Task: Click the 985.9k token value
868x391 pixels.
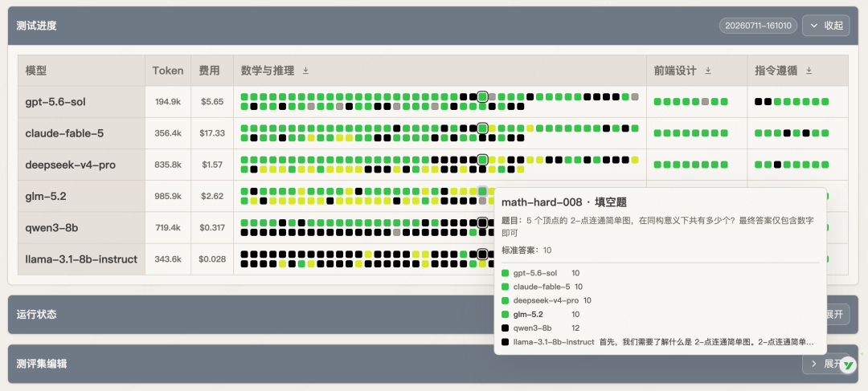Action: click(x=168, y=197)
